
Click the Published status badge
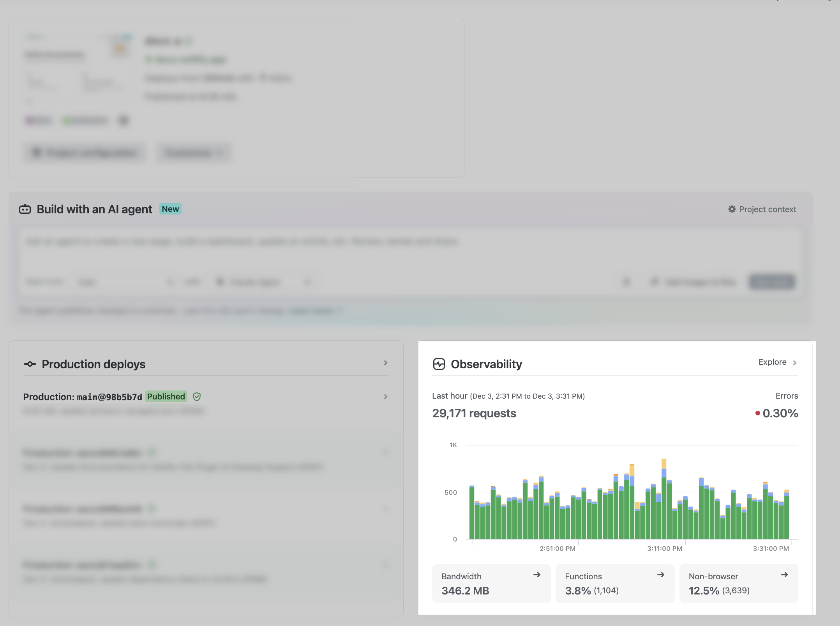(166, 397)
